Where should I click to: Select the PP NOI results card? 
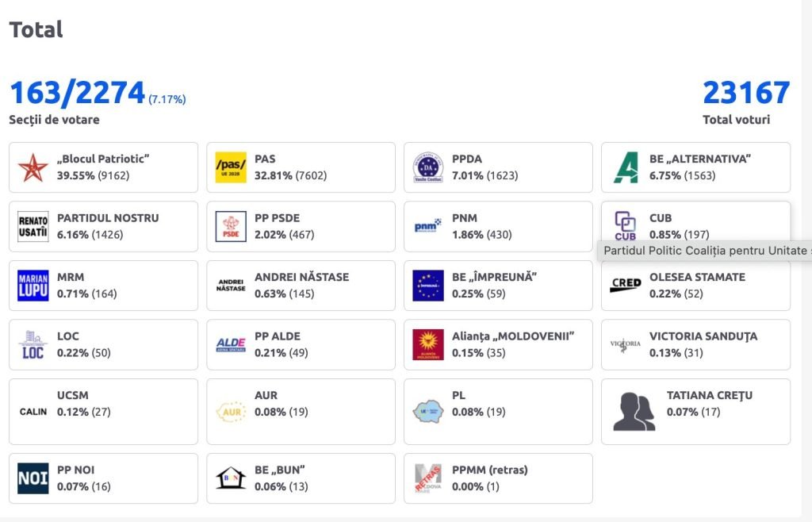click(x=103, y=478)
